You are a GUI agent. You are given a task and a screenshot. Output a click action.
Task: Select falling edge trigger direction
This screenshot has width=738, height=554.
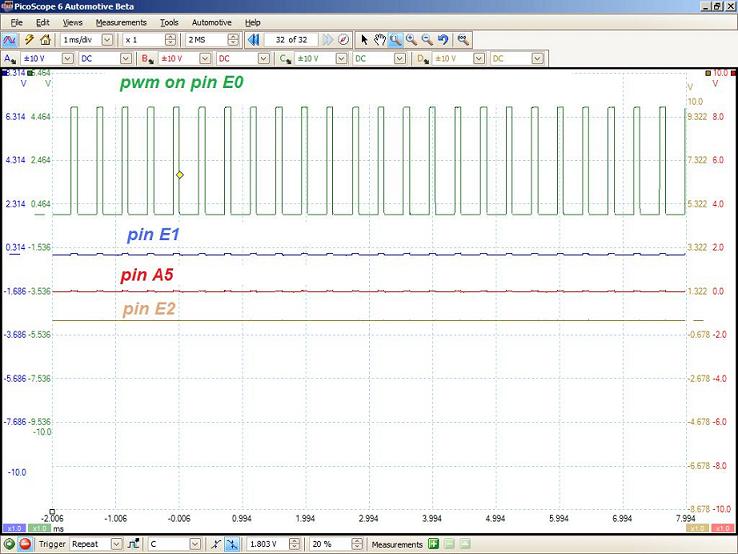tap(232, 544)
